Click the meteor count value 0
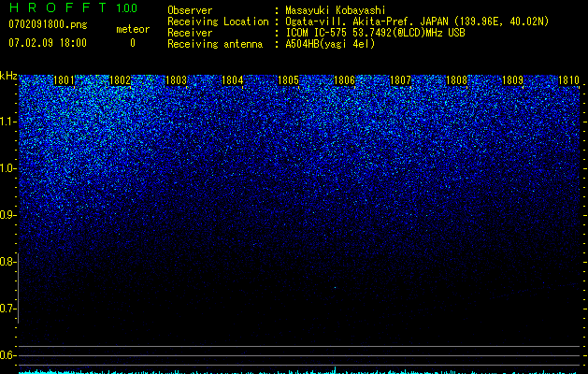The height and width of the screenshot is (374, 588). tap(133, 43)
